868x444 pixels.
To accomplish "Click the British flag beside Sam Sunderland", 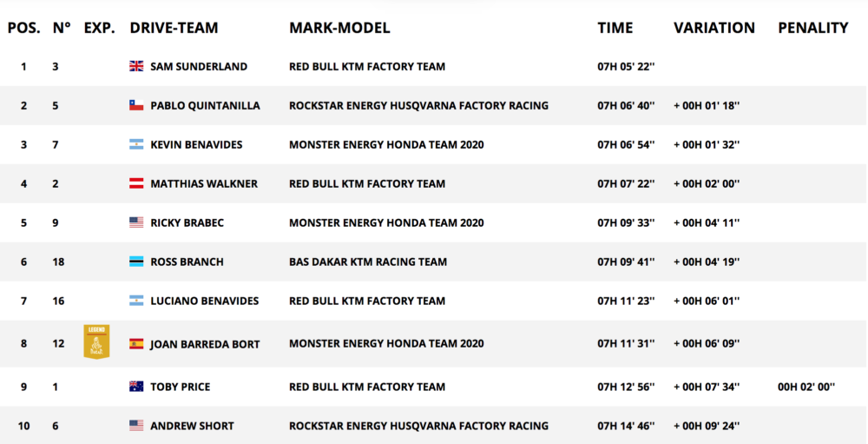I will click(136, 66).
